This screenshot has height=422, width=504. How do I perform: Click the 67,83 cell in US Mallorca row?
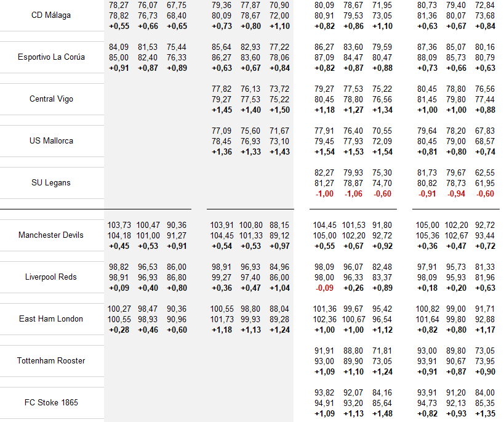pyautogui.click(x=485, y=131)
